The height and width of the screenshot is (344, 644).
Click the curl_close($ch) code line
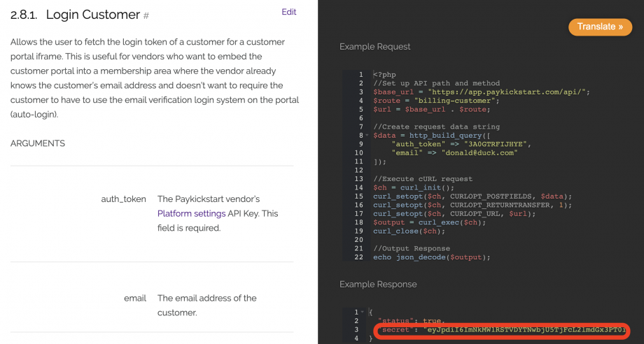tap(409, 231)
